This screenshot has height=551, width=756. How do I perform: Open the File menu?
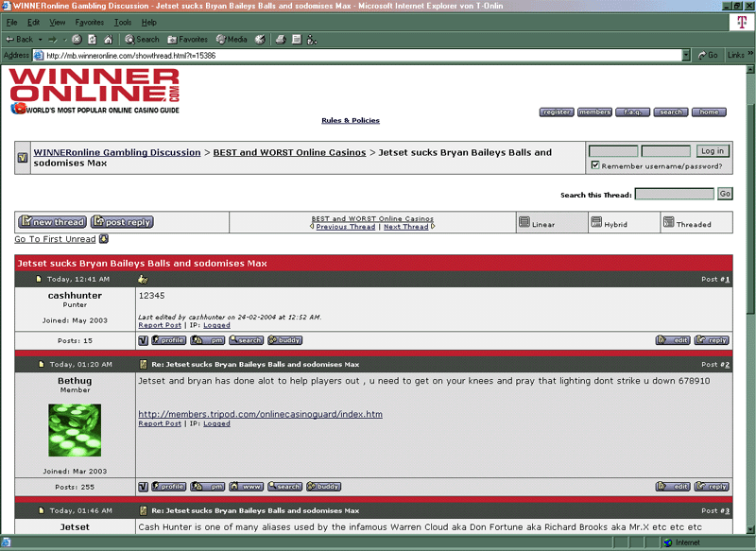pyautogui.click(x=11, y=22)
